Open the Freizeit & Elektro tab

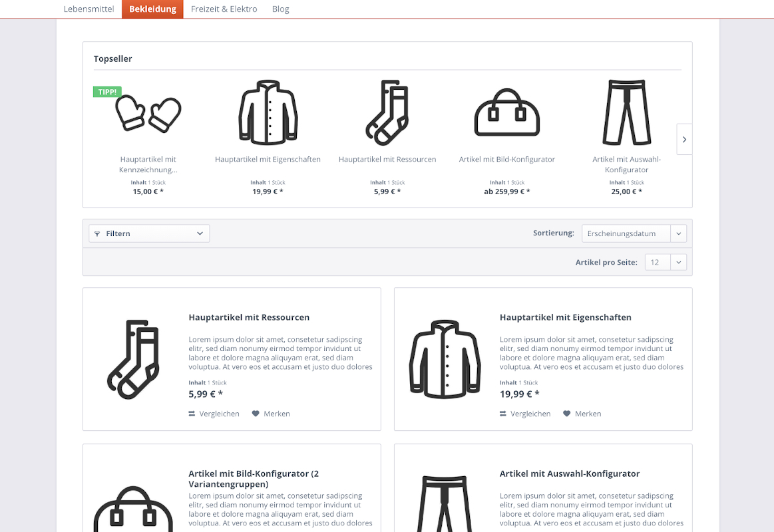(x=224, y=9)
